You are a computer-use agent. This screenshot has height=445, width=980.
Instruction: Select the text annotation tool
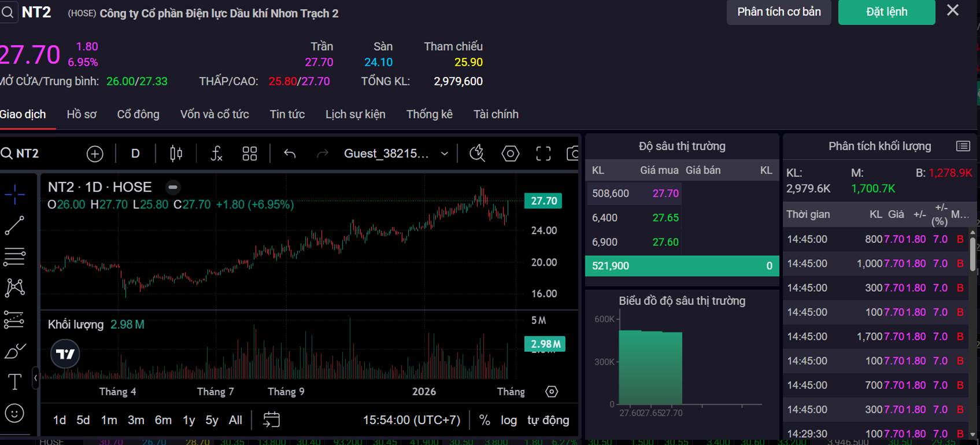(14, 382)
